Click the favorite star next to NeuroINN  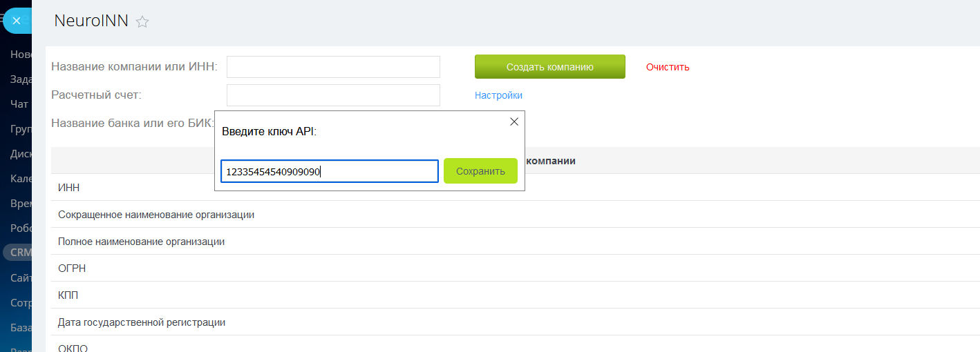[x=142, y=22]
